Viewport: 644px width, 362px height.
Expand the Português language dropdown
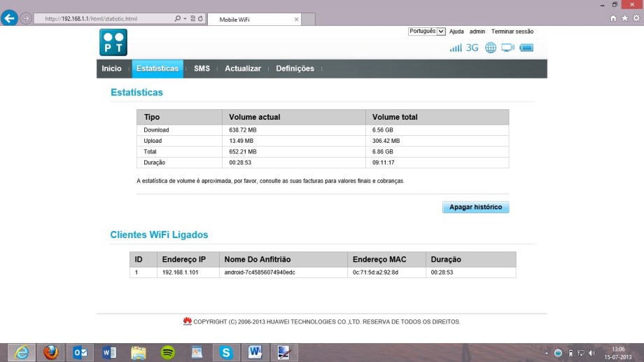pos(426,31)
